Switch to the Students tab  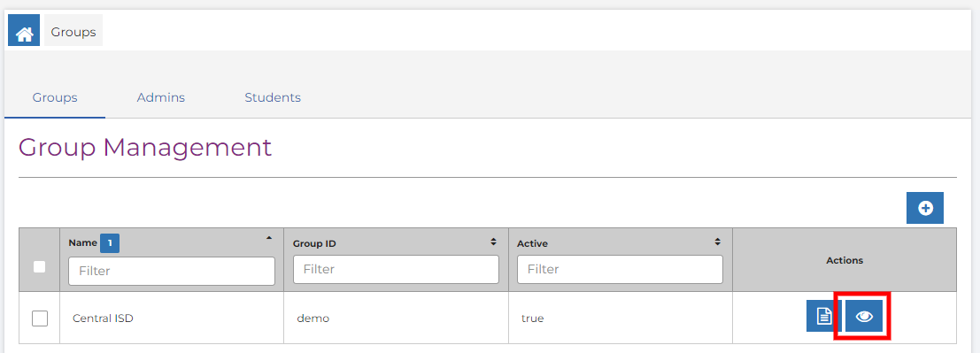tap(273, 97)
